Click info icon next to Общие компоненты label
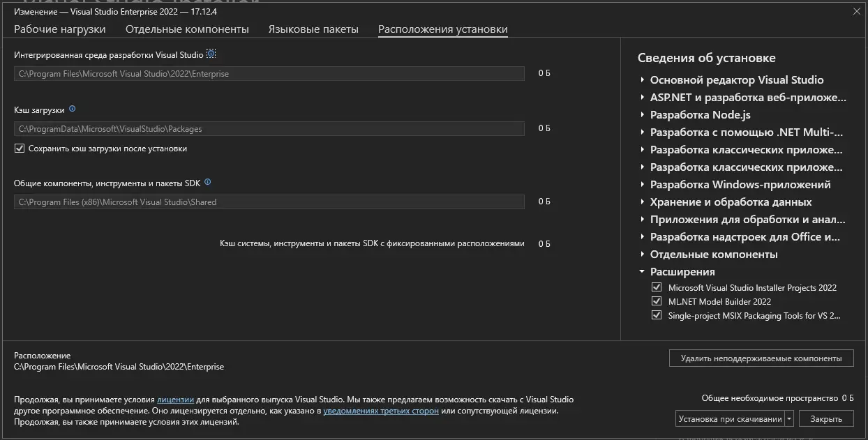Screen dimensions: 868x440 coord(207,183)
